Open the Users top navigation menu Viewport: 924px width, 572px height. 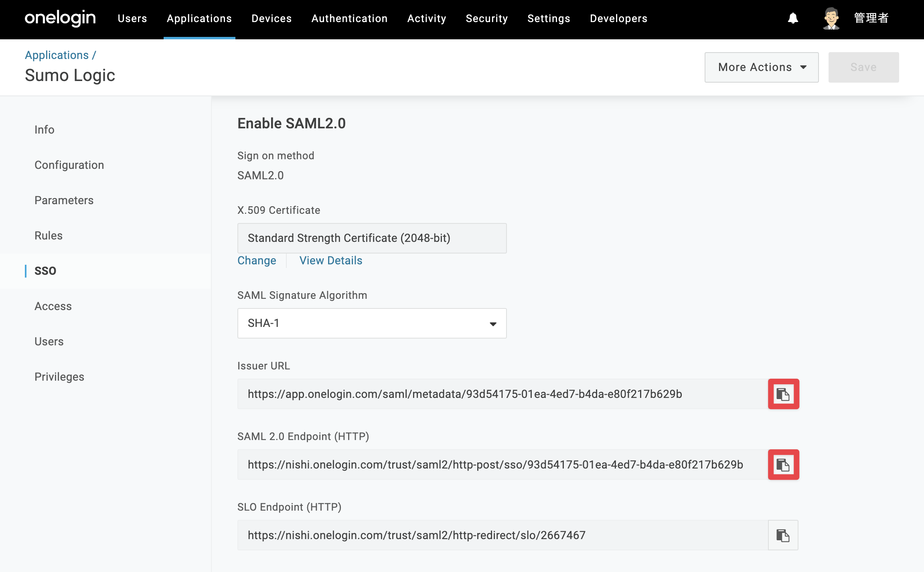click(x=132, y=18)
